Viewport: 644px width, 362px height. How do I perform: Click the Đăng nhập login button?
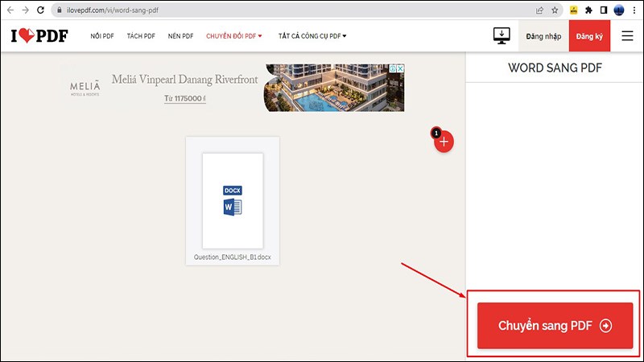click(543, 36)
